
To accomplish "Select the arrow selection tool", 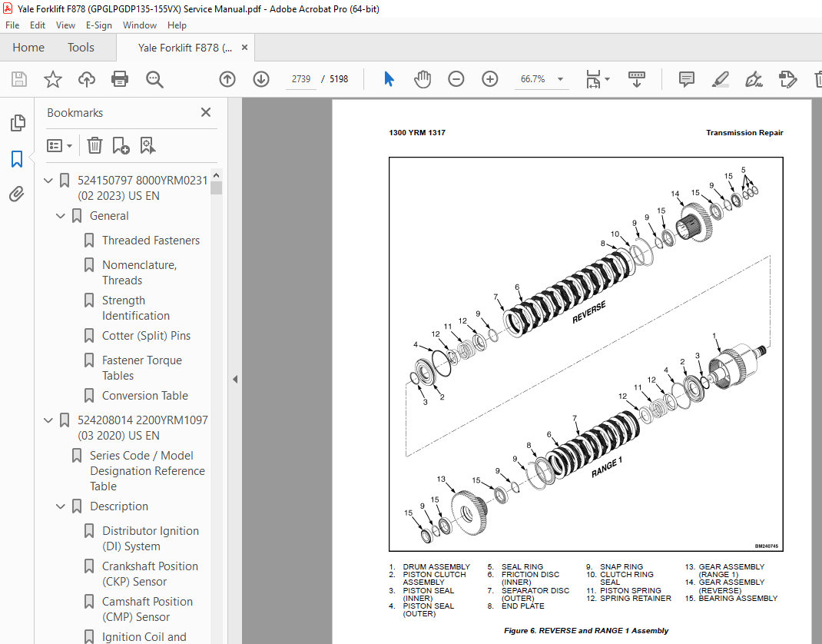I will click(x=389, y=79).
